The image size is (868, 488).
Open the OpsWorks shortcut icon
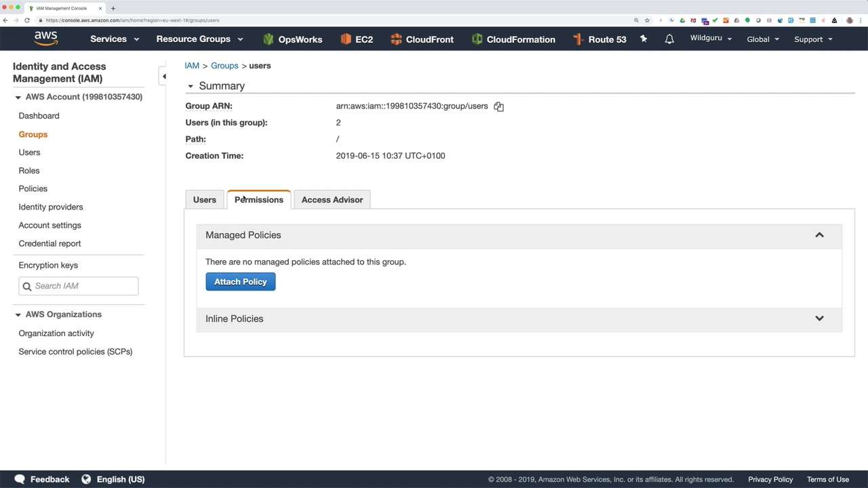269,39
